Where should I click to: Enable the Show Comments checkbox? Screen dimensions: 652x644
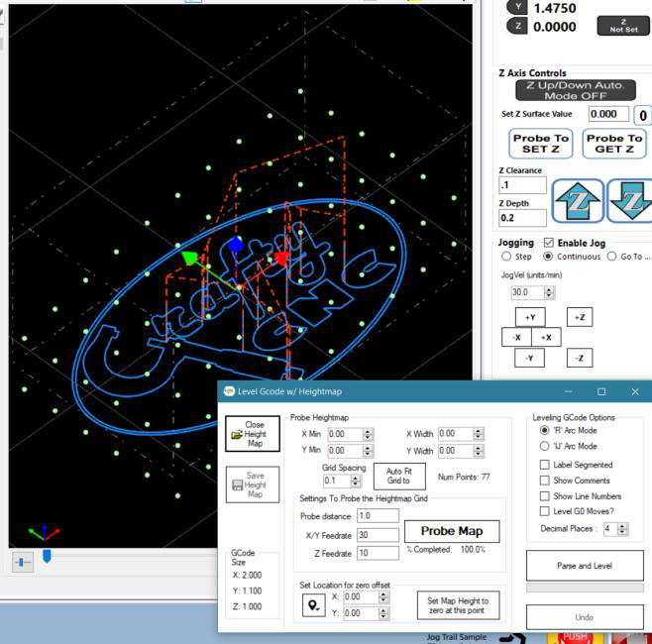click(x=544, y=481)
